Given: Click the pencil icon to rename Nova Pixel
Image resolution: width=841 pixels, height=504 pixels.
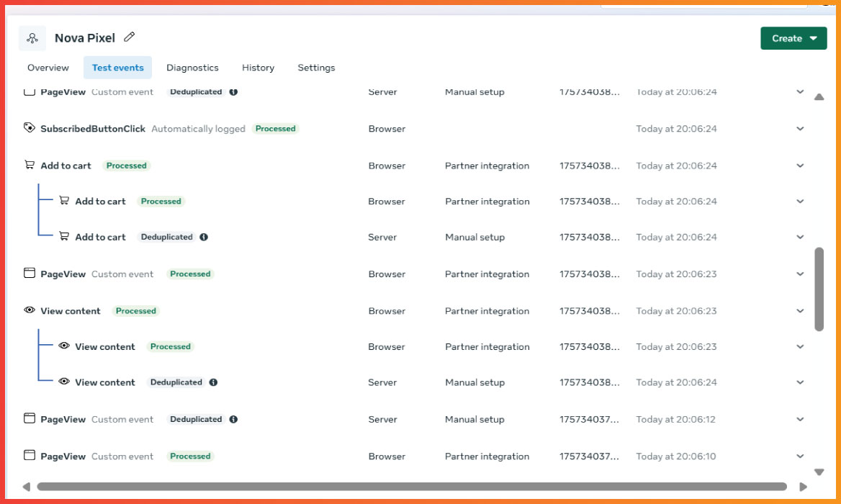Looking at the screenshot, I should [129, 37].
